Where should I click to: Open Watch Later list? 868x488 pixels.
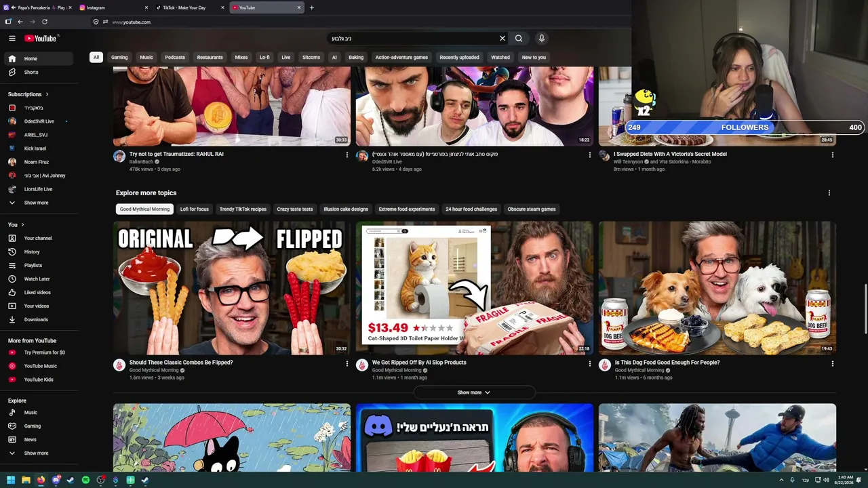pos(39,279)
